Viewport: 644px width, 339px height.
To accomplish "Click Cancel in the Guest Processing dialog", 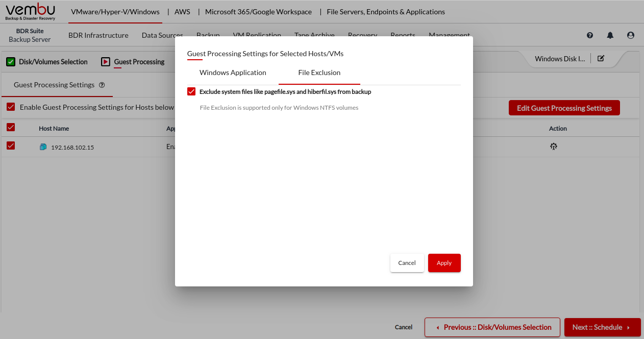I will [x=407, y=263].
